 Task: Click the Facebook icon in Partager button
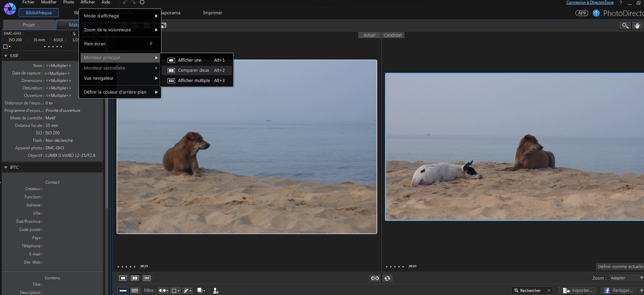click(607, 291)
